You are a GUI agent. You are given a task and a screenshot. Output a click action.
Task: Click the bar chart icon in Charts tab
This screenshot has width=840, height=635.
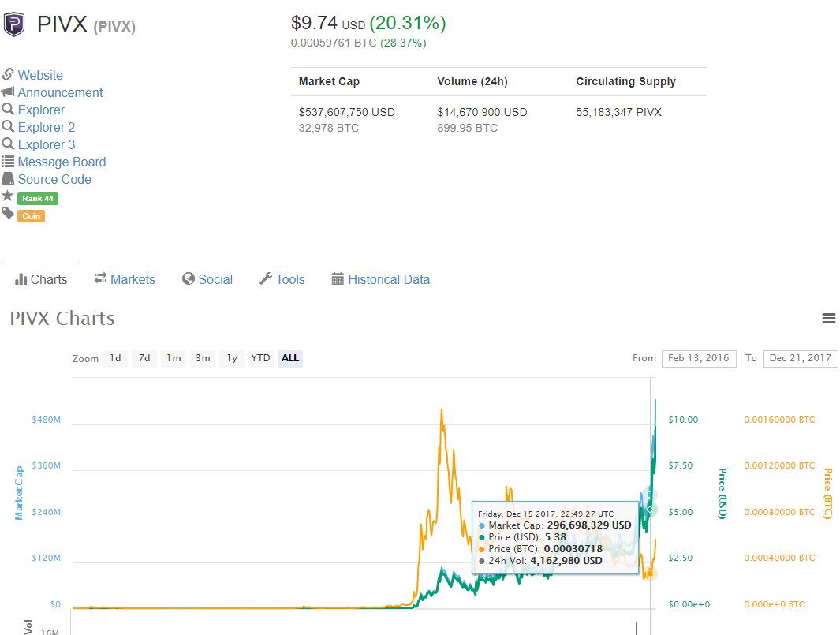coord(21,279)
